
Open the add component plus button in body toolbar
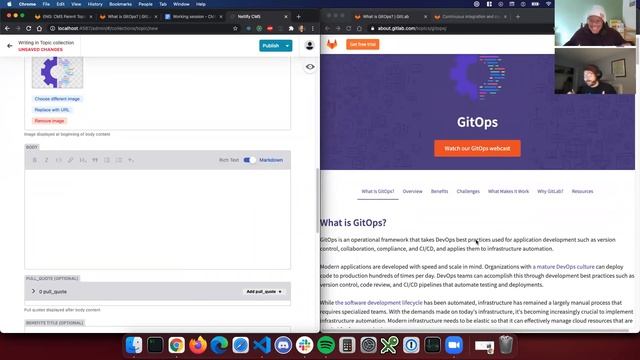131,160
